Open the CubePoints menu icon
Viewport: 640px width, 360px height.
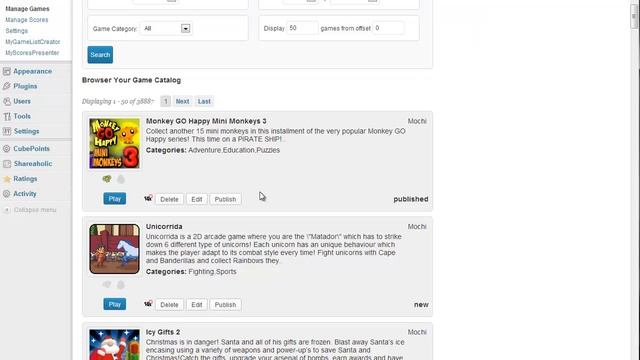pyautogui.click(x=7, y=149)
